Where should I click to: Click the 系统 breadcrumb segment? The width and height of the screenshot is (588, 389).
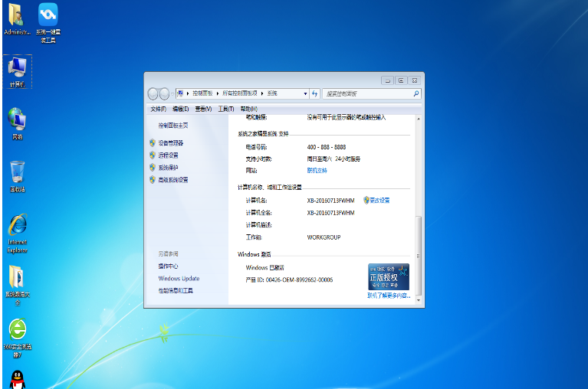point(272,93)
